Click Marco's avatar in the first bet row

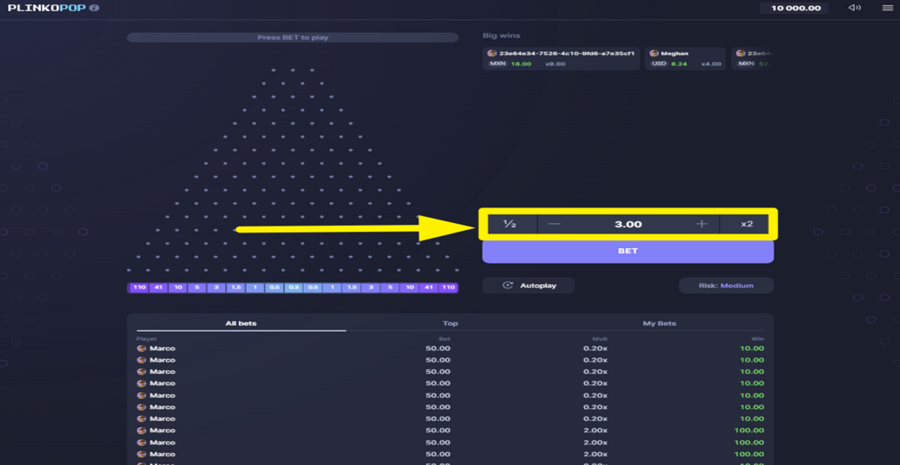[141, 348]
